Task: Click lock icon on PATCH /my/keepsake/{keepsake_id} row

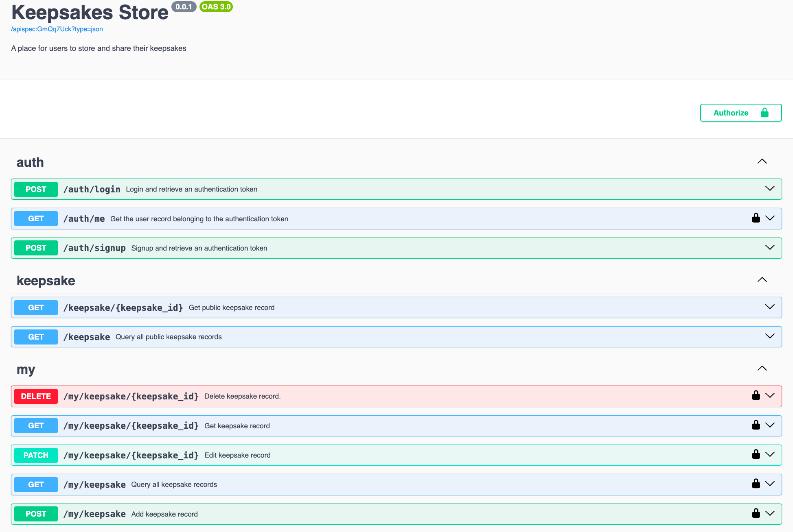Action: (x=756, y=454)
